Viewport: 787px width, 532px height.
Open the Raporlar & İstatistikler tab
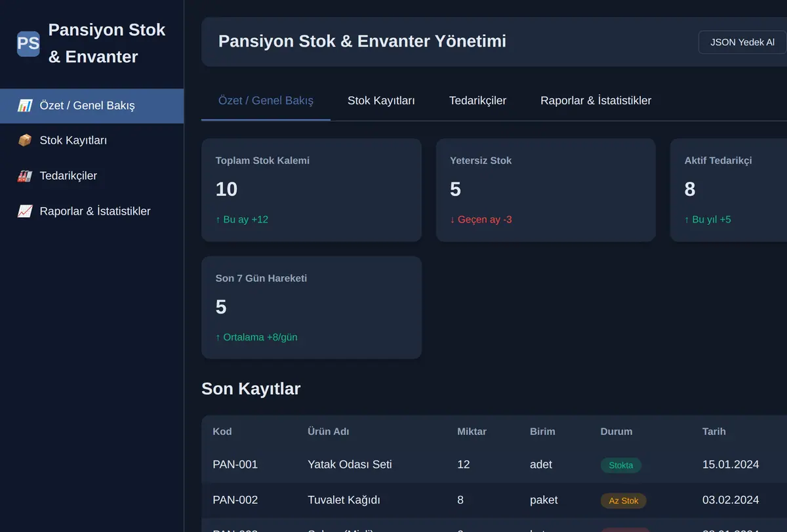click(x=595, y=100)
